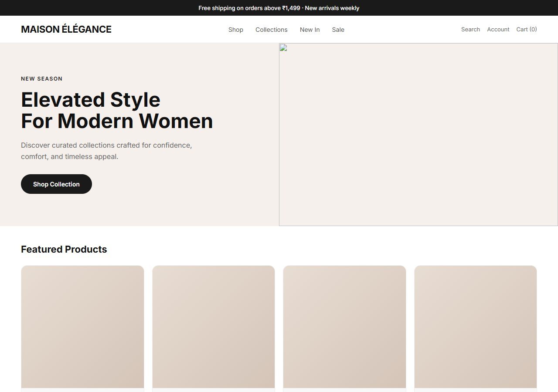This screenshot has width=558, height=392.
Task: Click the NEW SEASON label
Action: click(x=42, y=79)
